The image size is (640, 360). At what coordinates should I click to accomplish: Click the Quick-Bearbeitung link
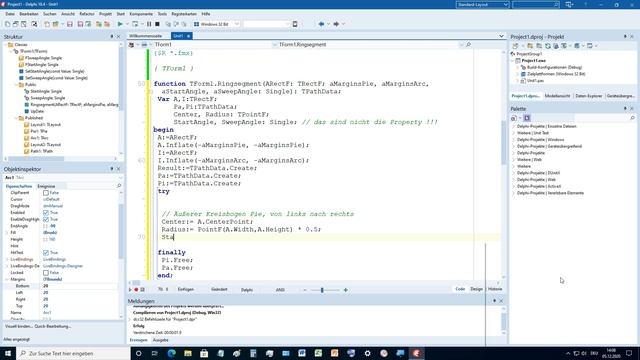point(53,327)
